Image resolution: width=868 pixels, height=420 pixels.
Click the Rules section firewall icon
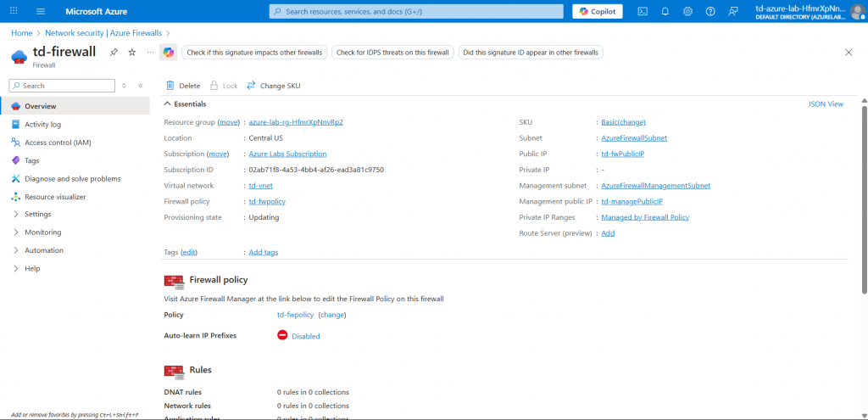coord(175,372)
